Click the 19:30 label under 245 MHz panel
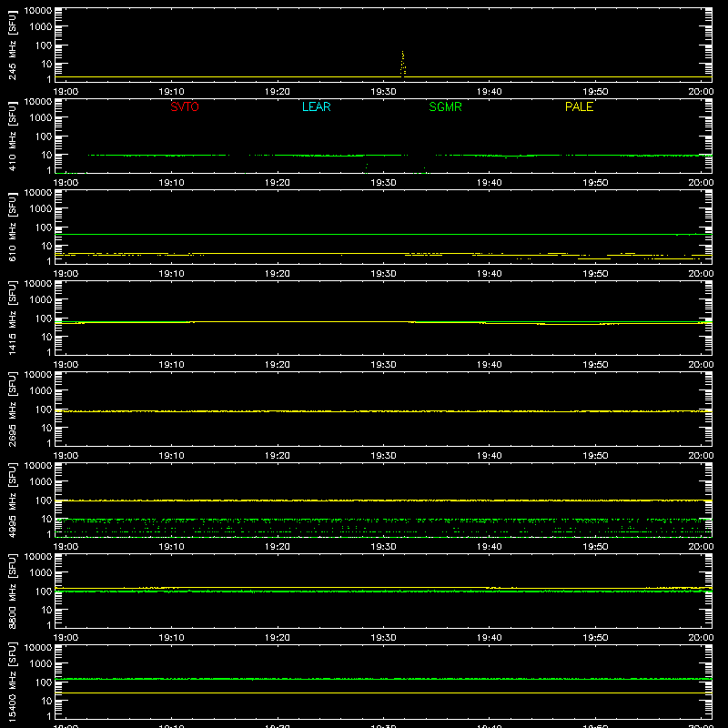The height and width of the screenshot is (728, 728). [383, 92]
